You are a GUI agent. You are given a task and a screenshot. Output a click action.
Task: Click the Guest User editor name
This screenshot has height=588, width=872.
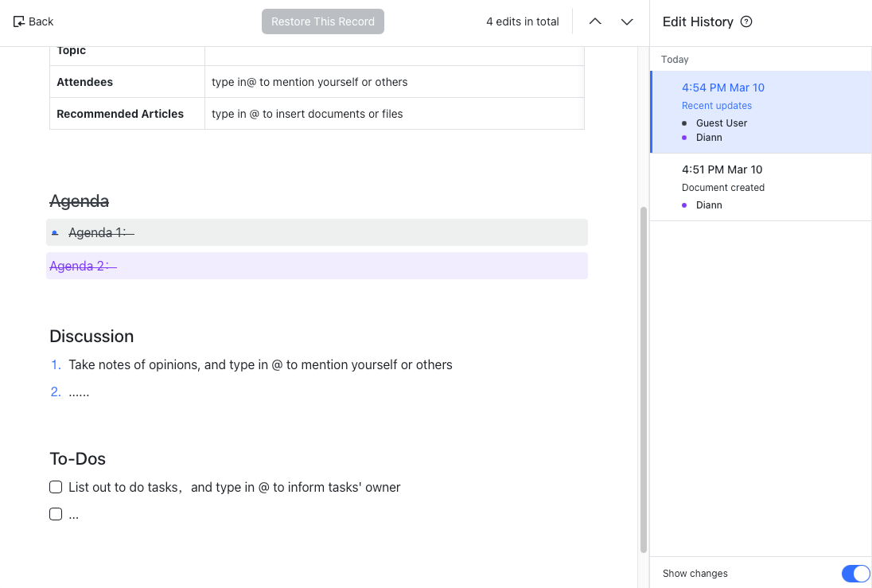pyautogui.click(x=721, y=123)
